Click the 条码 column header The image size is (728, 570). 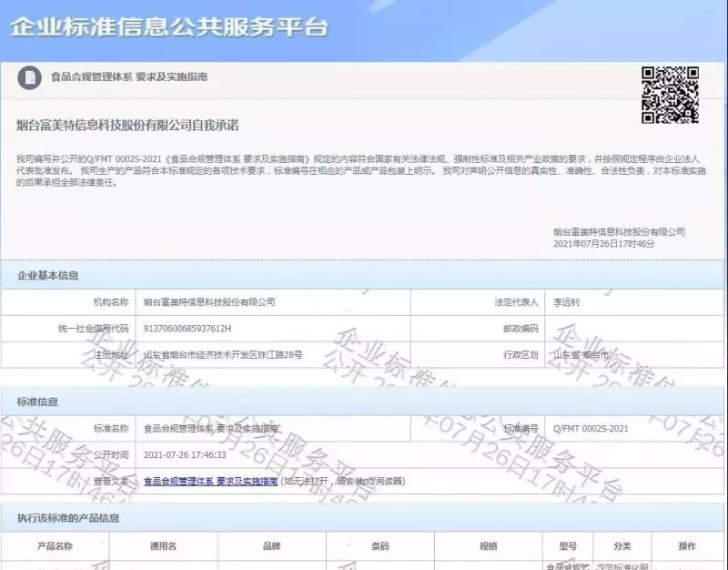[x=380, y=546]
